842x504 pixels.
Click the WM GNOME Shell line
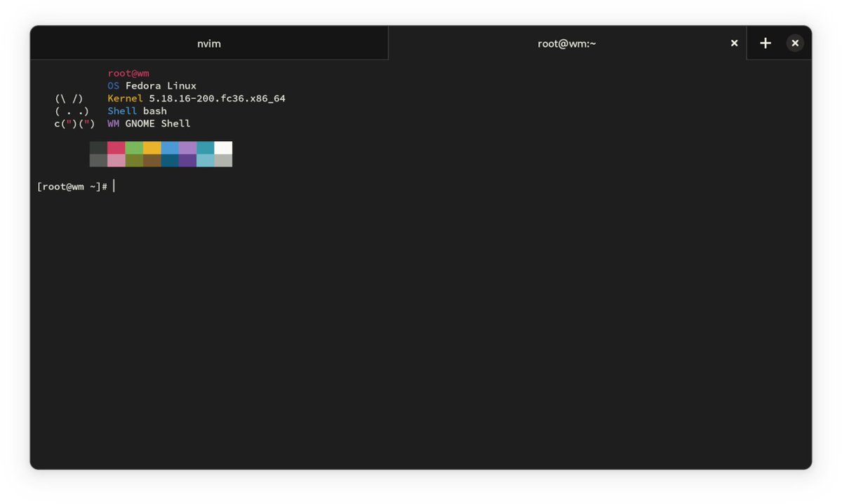pyautogui.click(x=149, y=123)
